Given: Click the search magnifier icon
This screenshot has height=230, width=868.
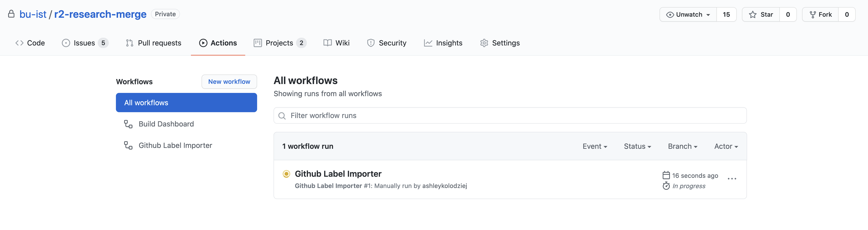Looking at the screenshot, I should [x=282, y=116].
